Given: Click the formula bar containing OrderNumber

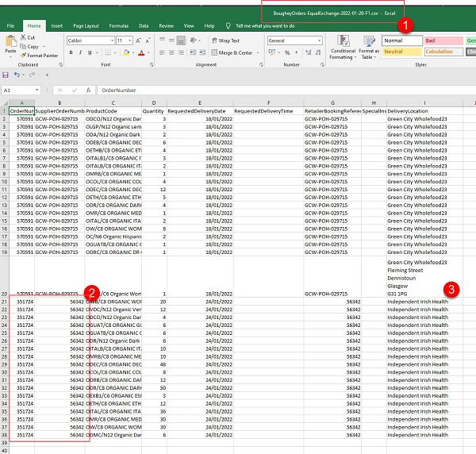Looking at the screenshot, I should point(286,90).
